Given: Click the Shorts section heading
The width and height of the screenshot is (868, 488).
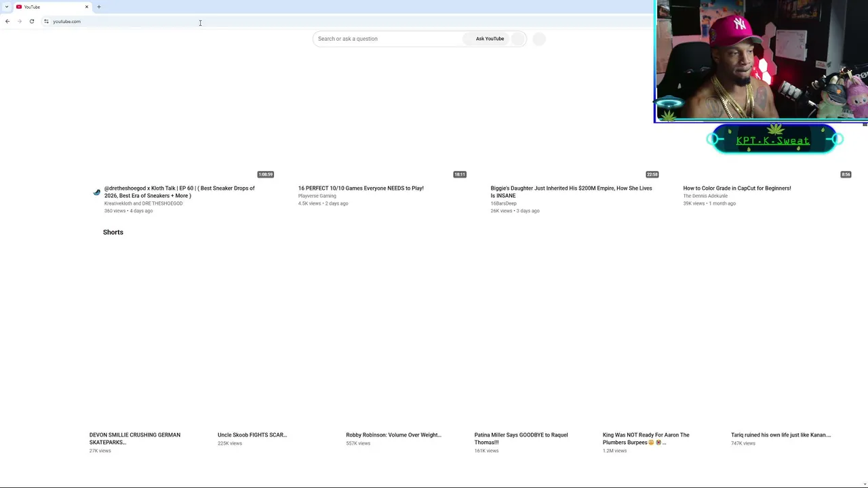Looking at the screenshot, I should 113,232.
